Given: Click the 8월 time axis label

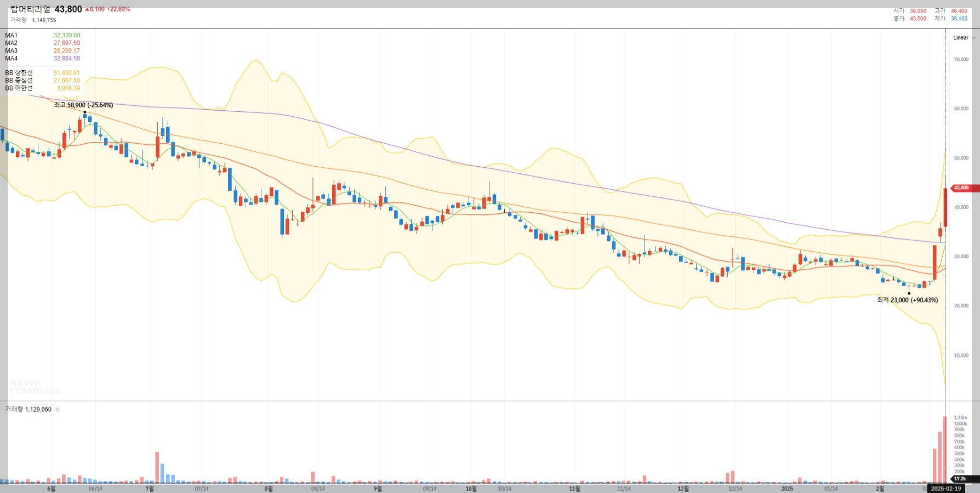Looking at the screenshot, I should pyautogui.click(x=269, y=489).
